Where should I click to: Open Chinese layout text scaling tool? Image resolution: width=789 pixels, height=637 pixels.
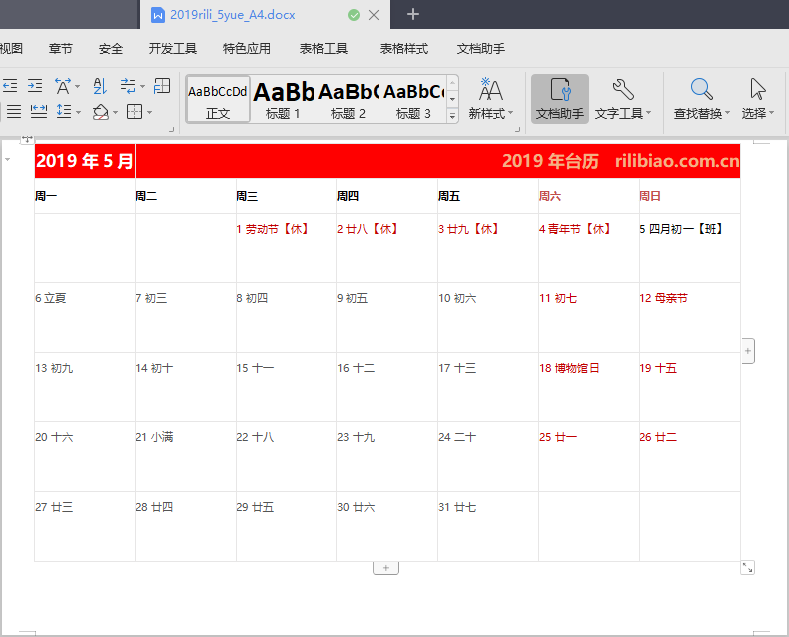(x=62, y=86)
